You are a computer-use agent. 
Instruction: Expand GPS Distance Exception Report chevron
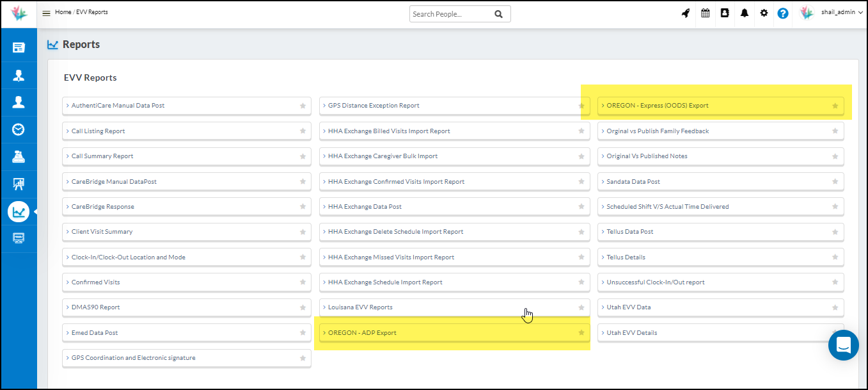324,106
